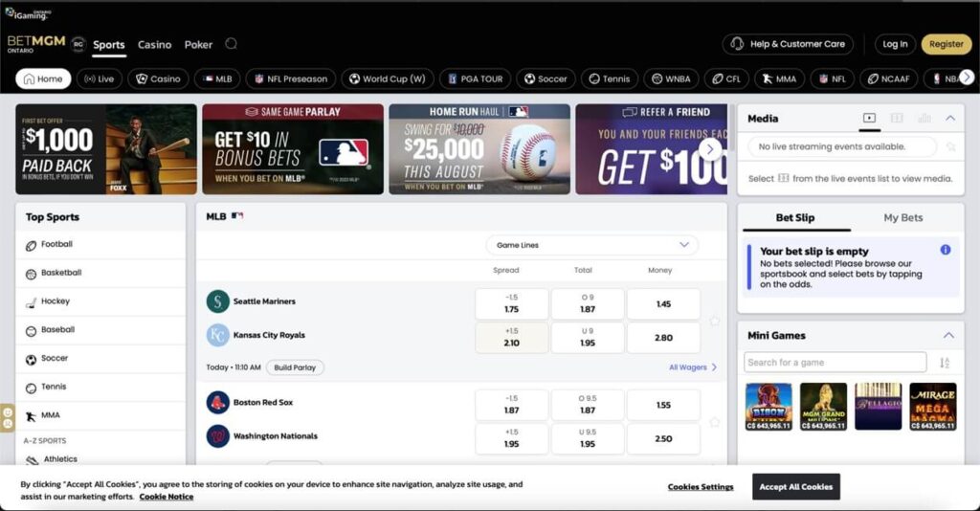
Task: Open the Same Game Parlay banner
Action: point(293,149)
